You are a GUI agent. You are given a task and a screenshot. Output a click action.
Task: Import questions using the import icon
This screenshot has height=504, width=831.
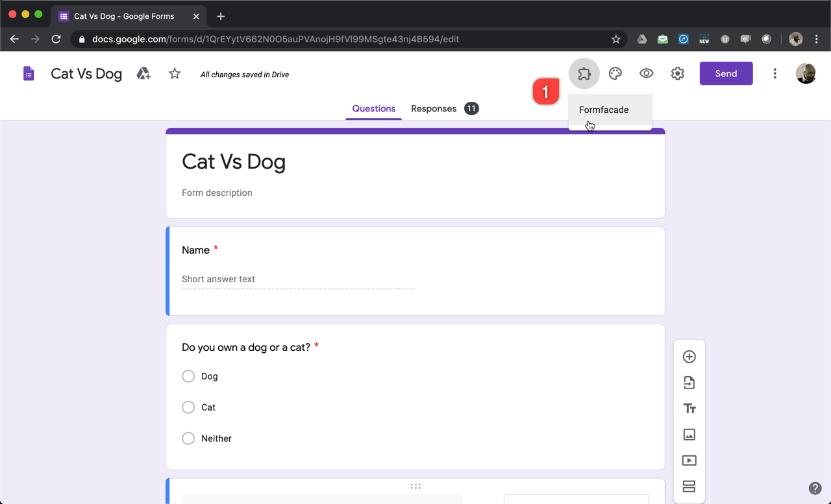[x=689, y=382]
